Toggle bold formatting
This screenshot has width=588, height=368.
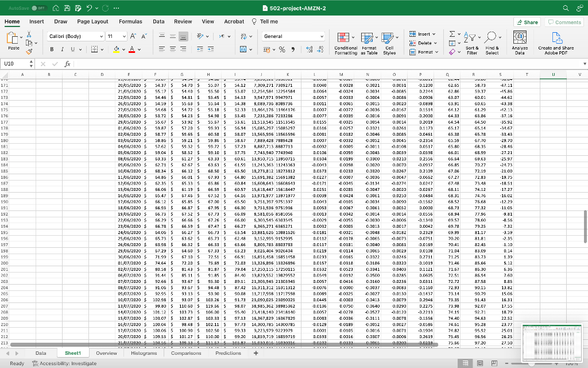(52, 49)
